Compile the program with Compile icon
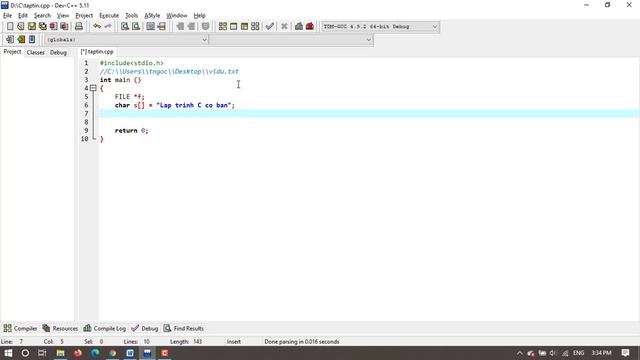640x360 pixels. pyautogui.click(x=222, y=27)
